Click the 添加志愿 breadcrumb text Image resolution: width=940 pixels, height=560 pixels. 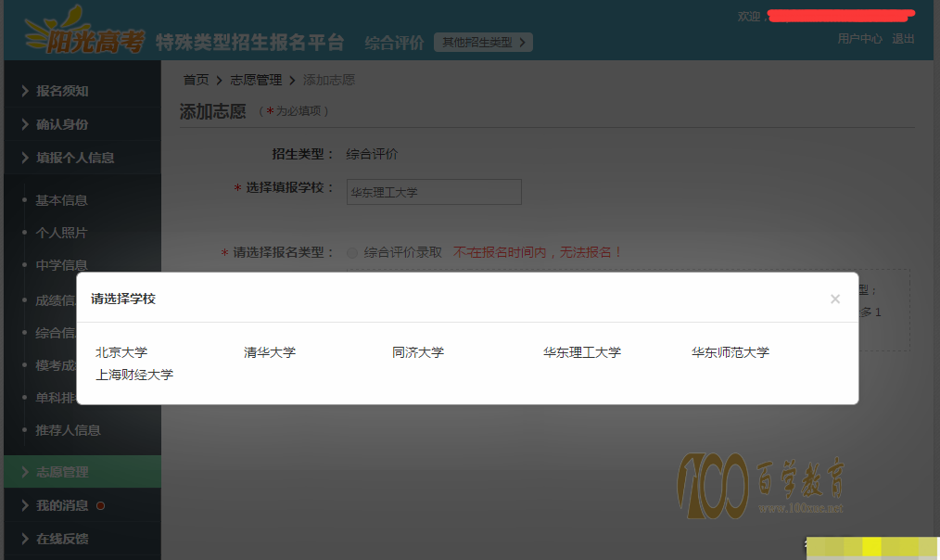click(329, 80)
